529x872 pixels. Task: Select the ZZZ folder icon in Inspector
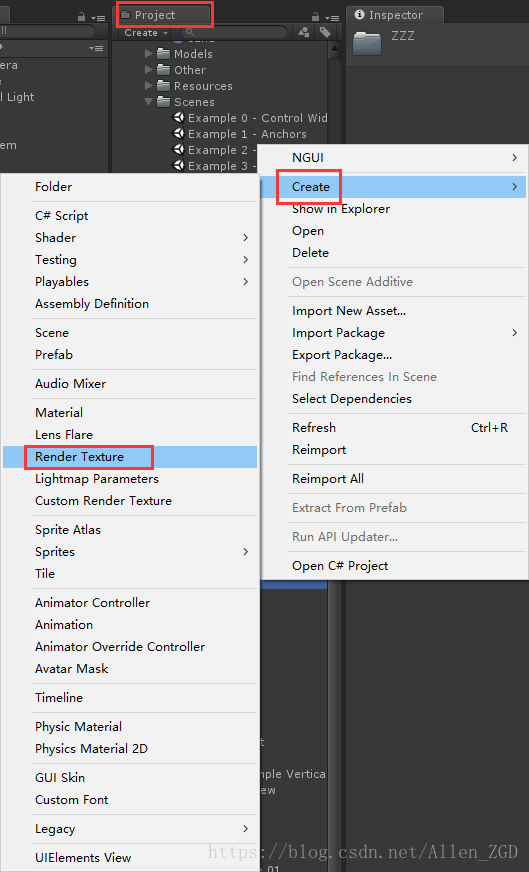click(367, 43)
